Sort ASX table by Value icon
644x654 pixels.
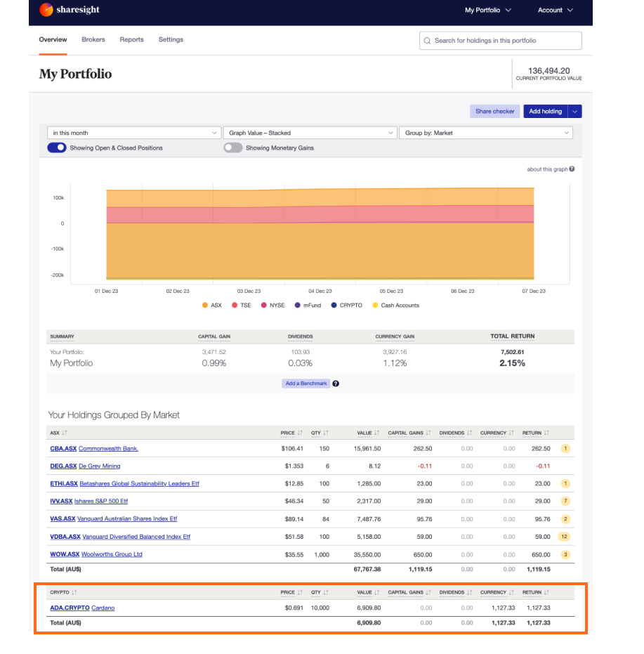click(x=376, y=433)
